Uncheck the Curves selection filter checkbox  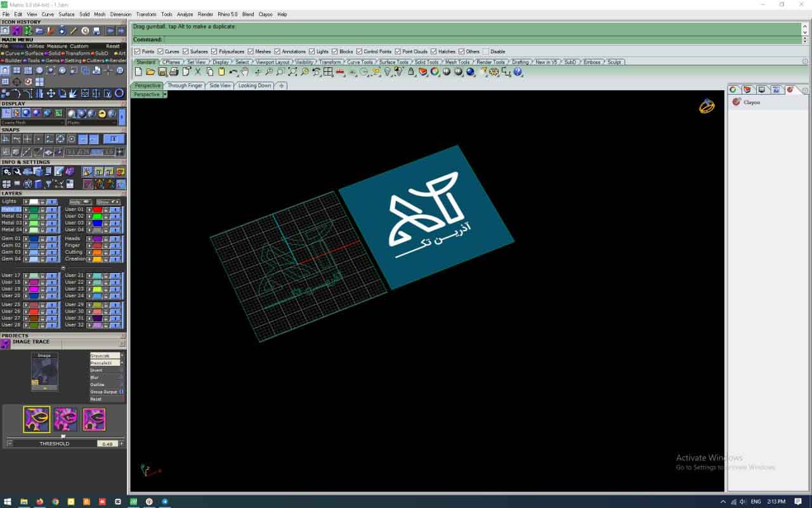[161, 51]
